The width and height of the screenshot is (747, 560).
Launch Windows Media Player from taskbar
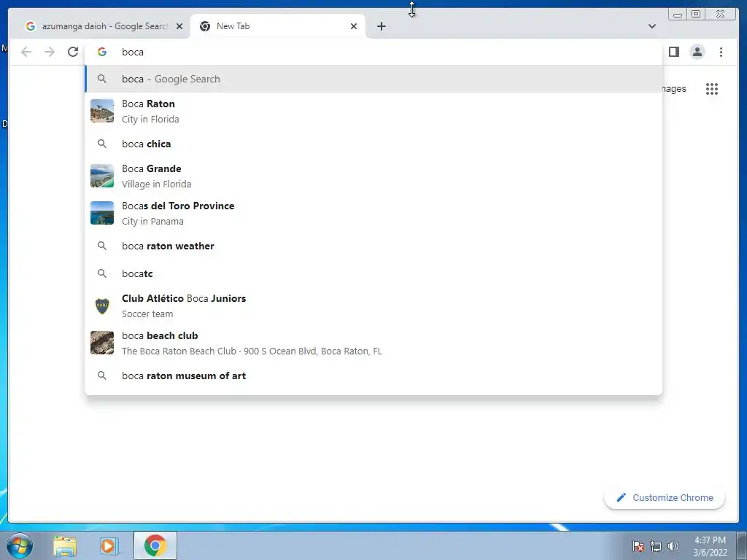109,546
